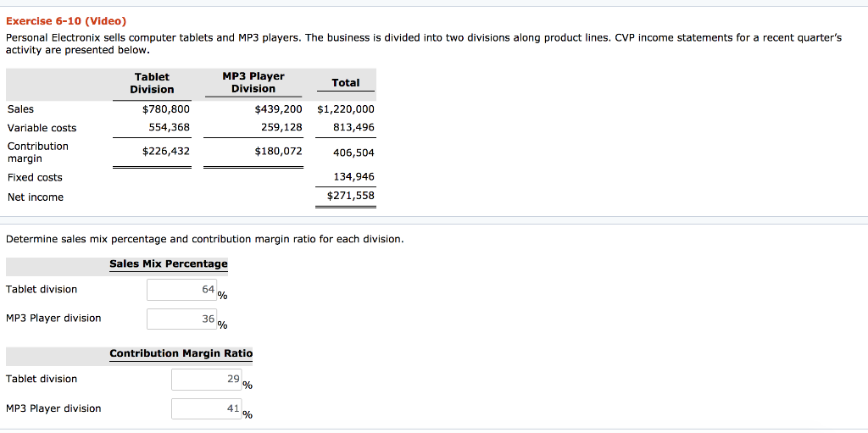The image size is (868, 433).
Task: Click the Tablet sales value $780,800
Action: pyautogui.click(x=166, y=109)
